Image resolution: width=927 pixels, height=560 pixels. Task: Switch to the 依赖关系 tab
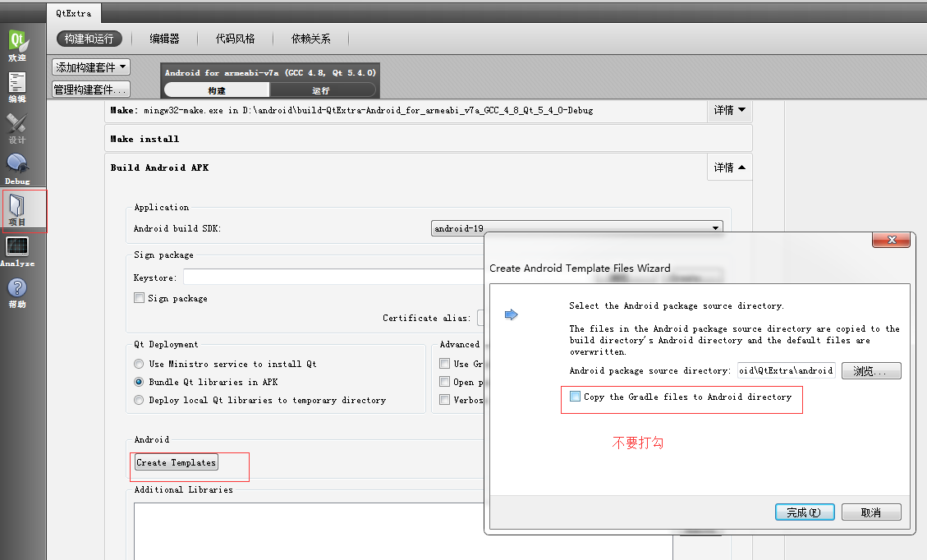tap(311, 39)
